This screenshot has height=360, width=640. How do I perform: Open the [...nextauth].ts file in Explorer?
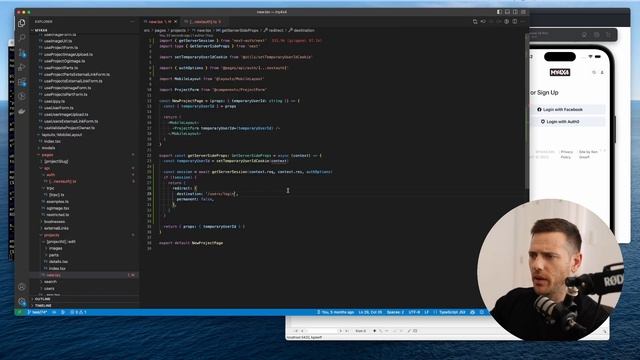point(62,181)
